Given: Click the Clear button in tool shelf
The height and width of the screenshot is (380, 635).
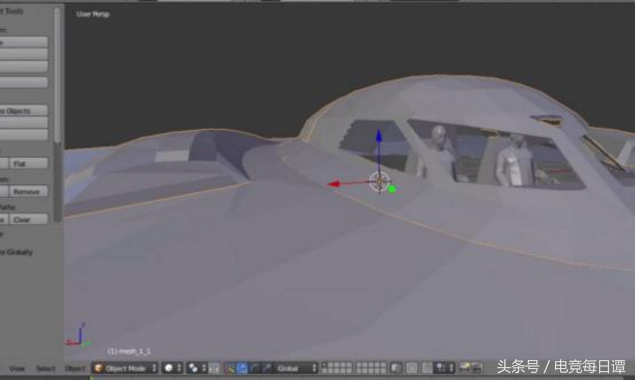Looking at the screenshot, I should 28,219.
